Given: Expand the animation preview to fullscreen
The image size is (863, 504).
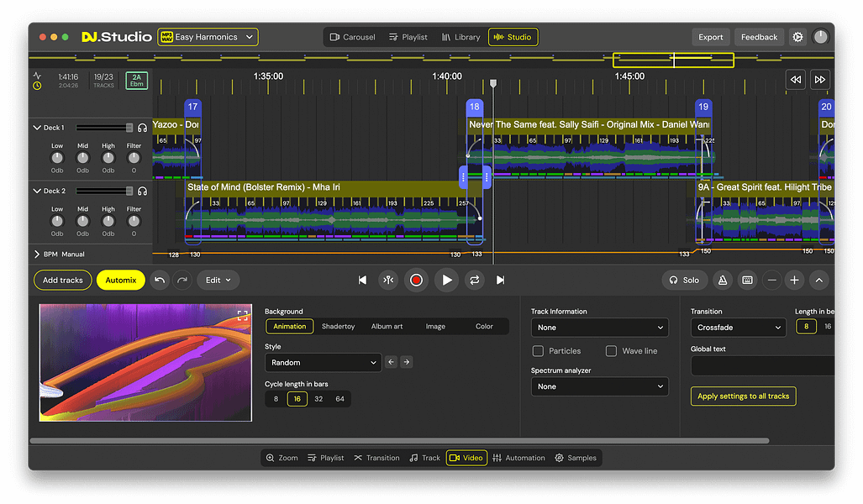Looking at the screenshot, I should pyautogui.click(x=243, y=315).
